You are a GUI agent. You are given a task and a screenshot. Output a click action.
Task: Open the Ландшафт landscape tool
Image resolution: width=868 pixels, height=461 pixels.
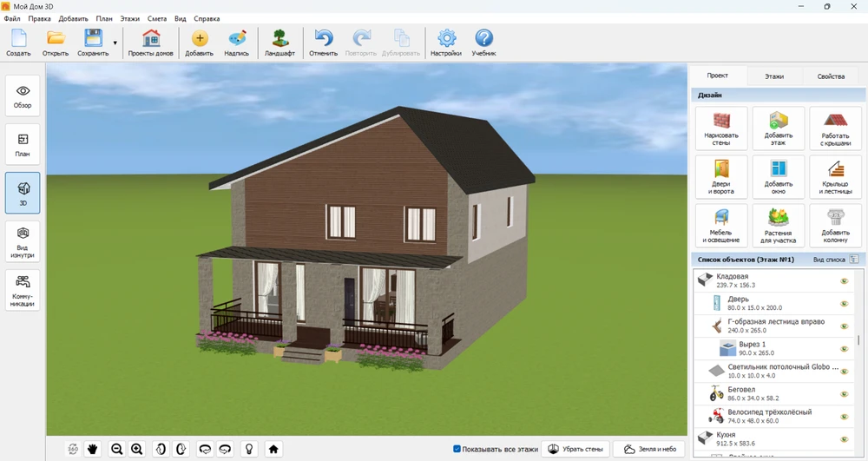pos(279,43)
